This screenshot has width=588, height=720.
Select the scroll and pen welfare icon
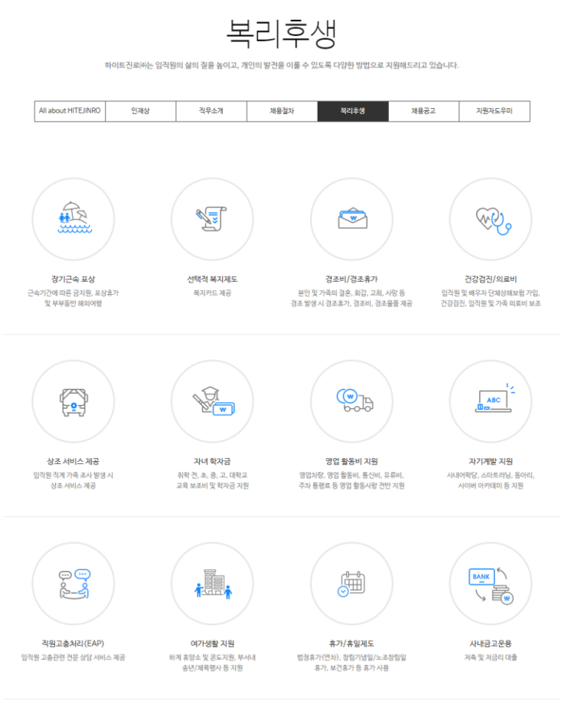click(212, 218)
